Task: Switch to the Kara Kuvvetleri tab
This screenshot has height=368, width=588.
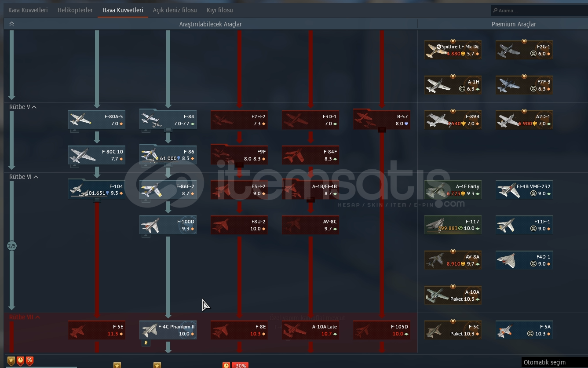Action: 28,10
